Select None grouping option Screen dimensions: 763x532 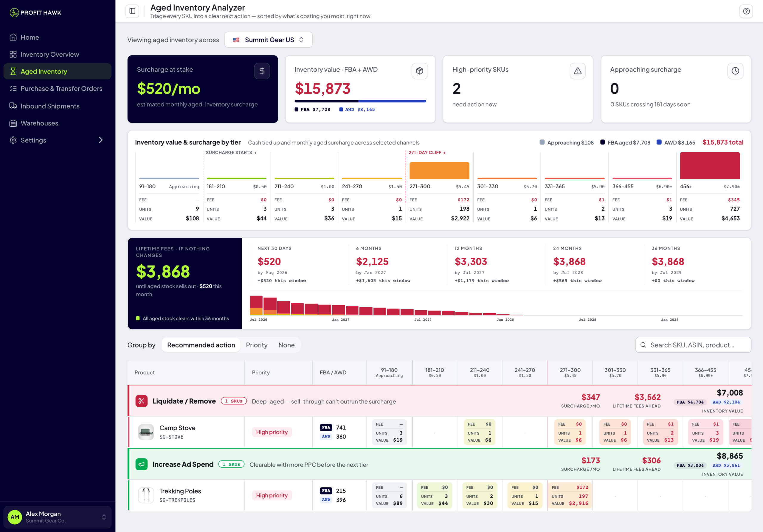(286, 345)
